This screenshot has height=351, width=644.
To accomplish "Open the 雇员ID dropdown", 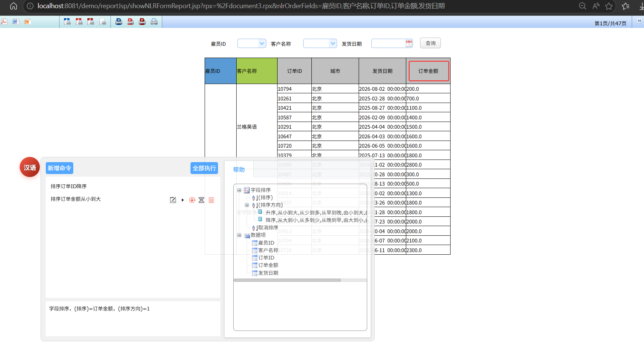I will pos(262,44).
